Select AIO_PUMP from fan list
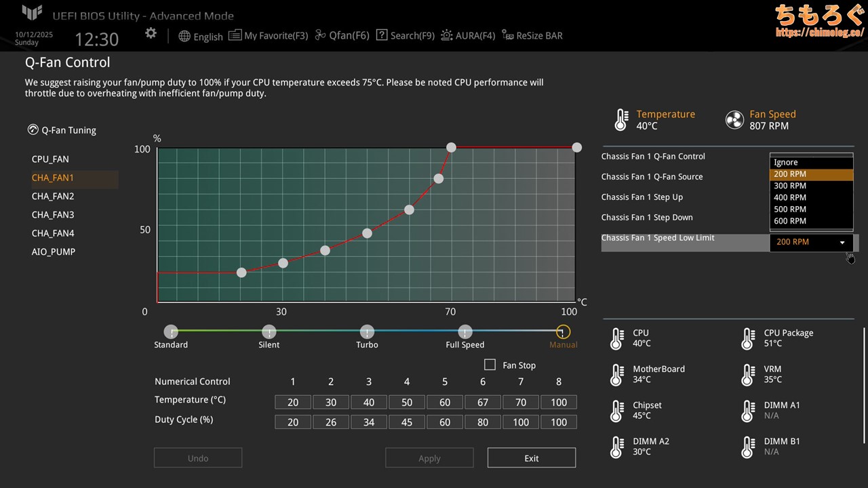The width and height of the screenshot is (868, 488). pos(54,252)
